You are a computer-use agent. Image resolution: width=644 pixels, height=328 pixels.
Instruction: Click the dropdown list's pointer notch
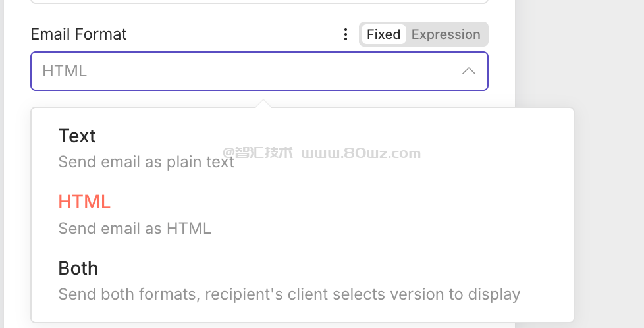[263, 104]
